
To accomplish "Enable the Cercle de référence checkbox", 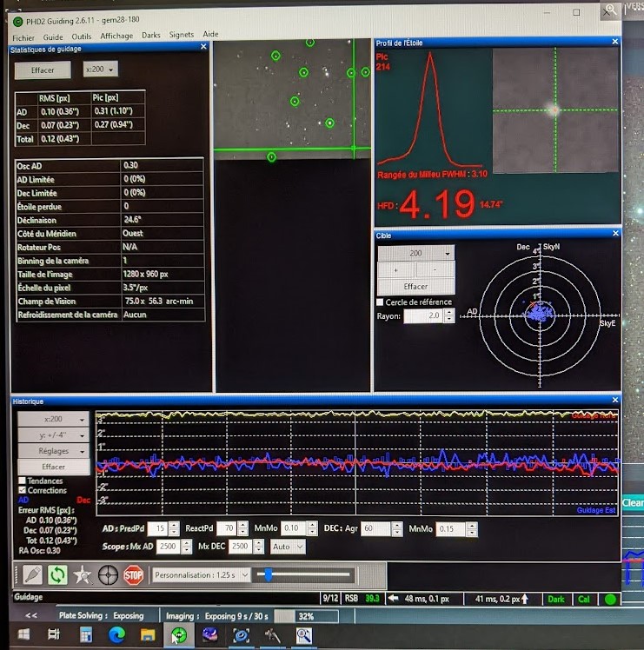I will [x=380, y=302].
